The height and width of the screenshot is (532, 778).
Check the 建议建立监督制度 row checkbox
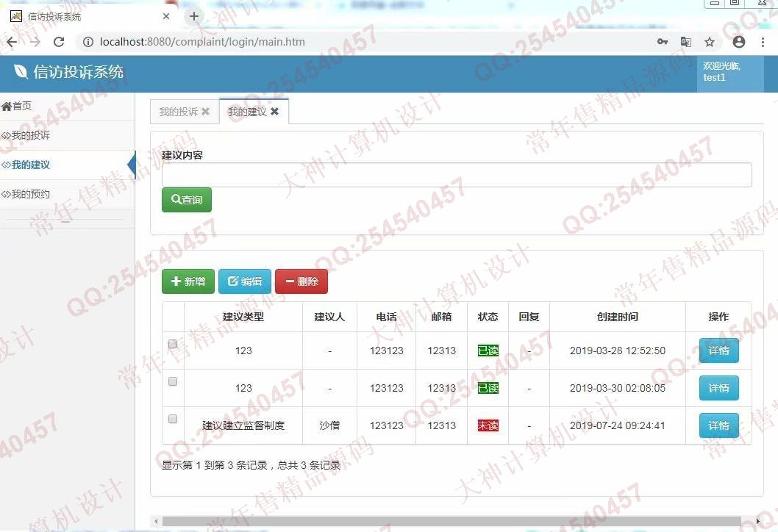[x=173, y=419]
